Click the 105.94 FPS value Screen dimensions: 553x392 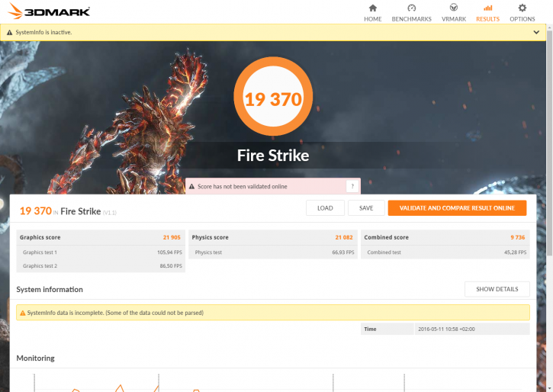click(169, 252)
